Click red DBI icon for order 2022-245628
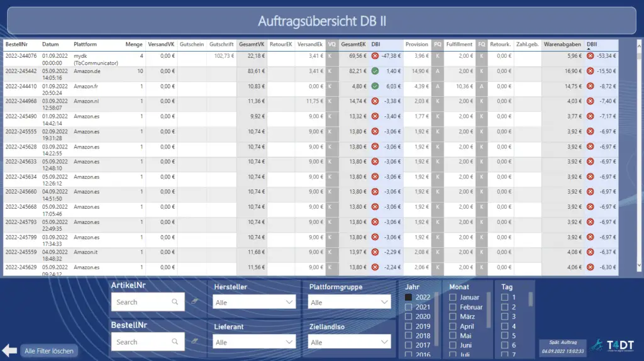Viewport: 644px width, 361px height. (x=375, y=147)
